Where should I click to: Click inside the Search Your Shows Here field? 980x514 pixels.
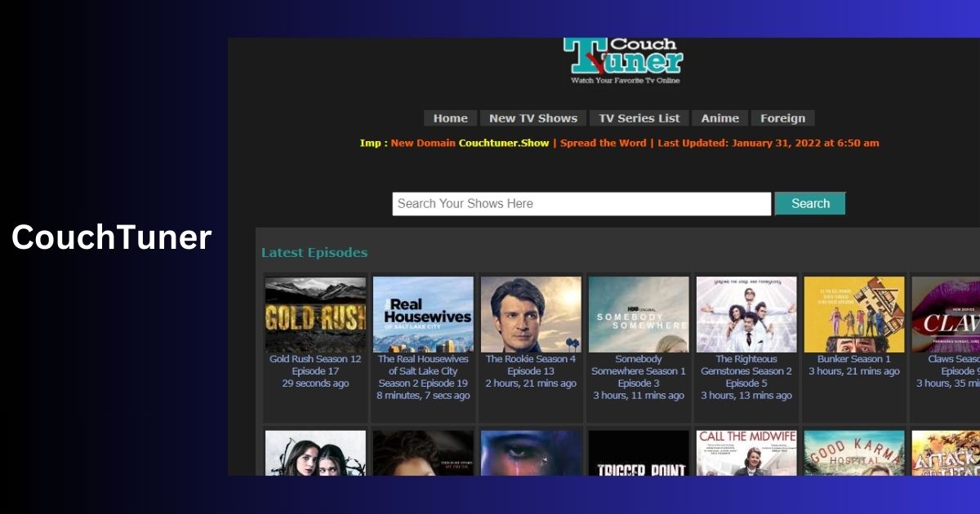tap(580, 203)
